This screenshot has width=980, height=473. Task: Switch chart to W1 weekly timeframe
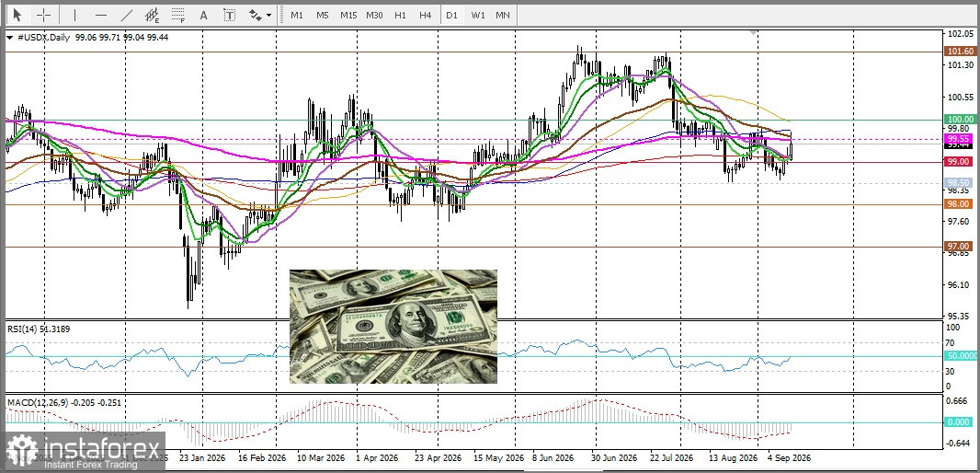pos(477,15)
